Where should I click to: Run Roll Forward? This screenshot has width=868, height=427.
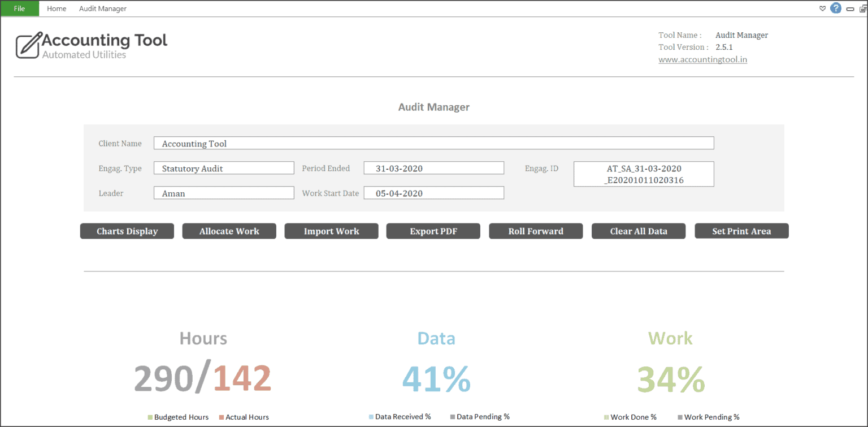point(535,231)
